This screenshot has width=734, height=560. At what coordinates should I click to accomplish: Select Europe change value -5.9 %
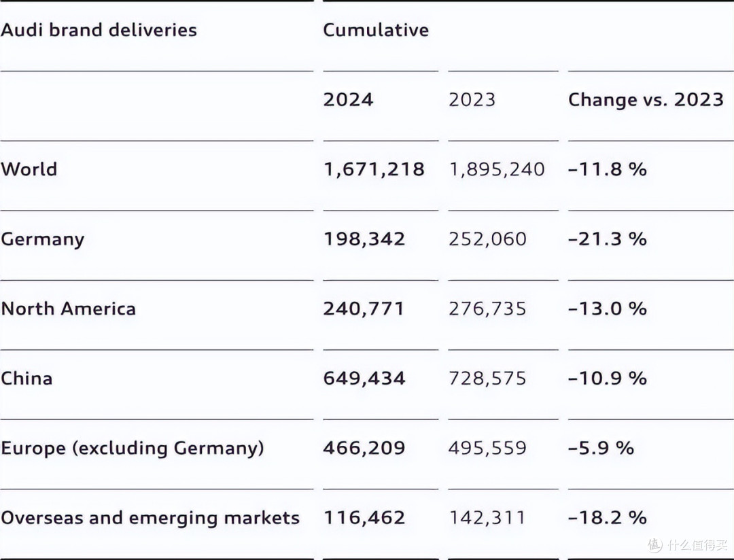601,448
